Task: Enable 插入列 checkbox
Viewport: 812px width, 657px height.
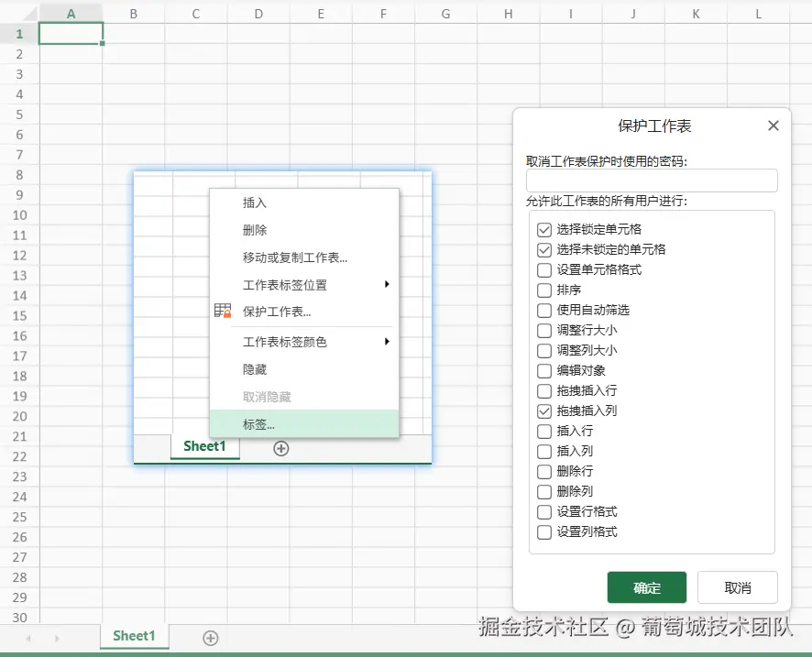Action: pyautogui.click(x=544, y=451)
